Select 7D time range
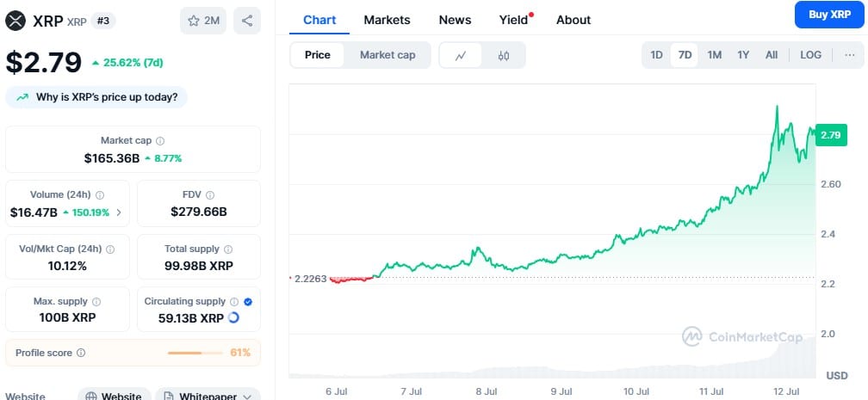Image resolution: width=868 pixels, height=400 pixels. (685, 55)
